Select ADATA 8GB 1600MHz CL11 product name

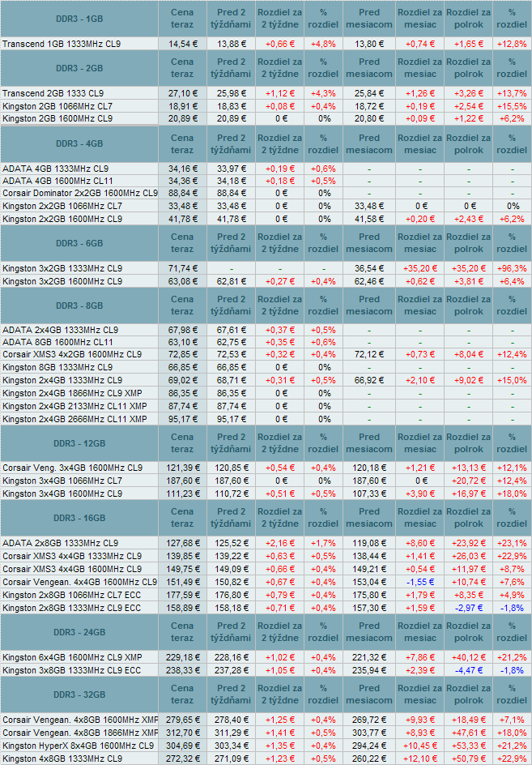coord(57,343)
